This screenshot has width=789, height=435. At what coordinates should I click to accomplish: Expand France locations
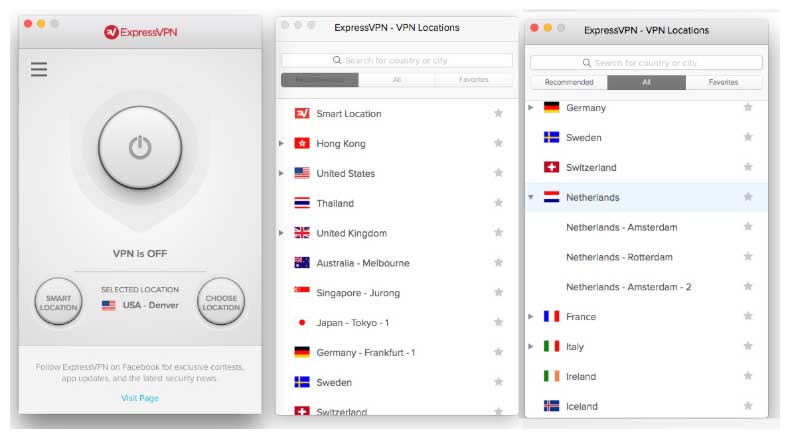tap(531, 316)
